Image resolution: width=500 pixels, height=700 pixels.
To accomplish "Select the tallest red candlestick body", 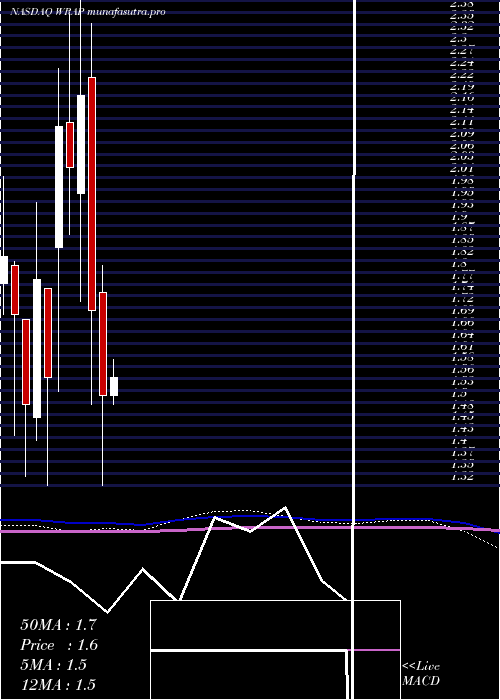I will [x=92, y=194].
